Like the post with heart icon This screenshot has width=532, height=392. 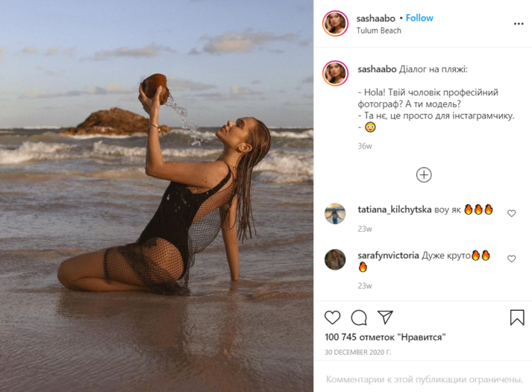click(333, 317)
